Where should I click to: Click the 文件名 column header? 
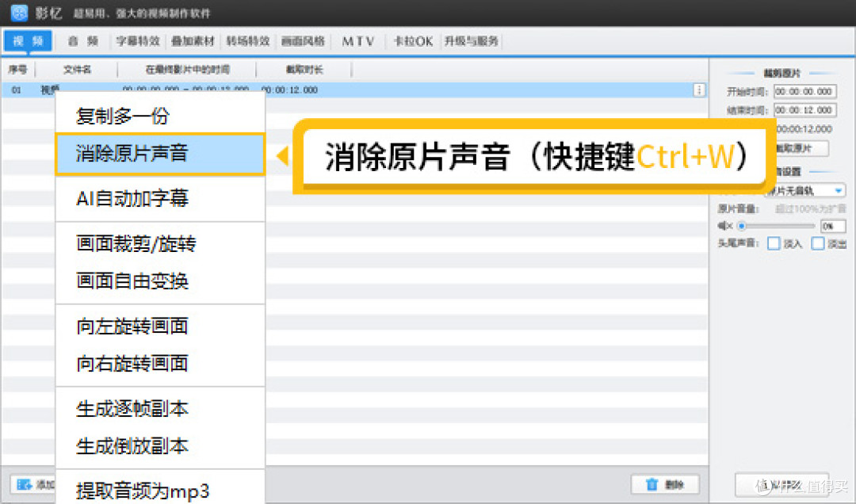tap(77, 70)
